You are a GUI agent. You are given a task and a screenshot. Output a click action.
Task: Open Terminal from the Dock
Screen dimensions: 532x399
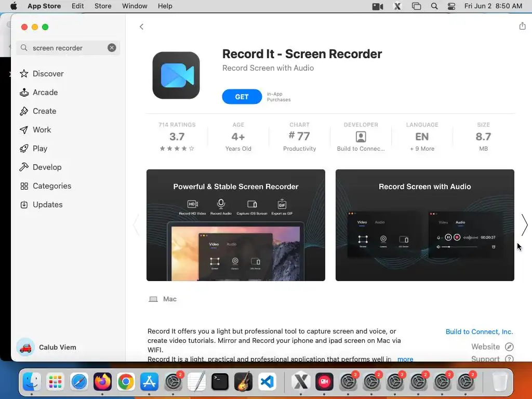[x=220, y=382]
